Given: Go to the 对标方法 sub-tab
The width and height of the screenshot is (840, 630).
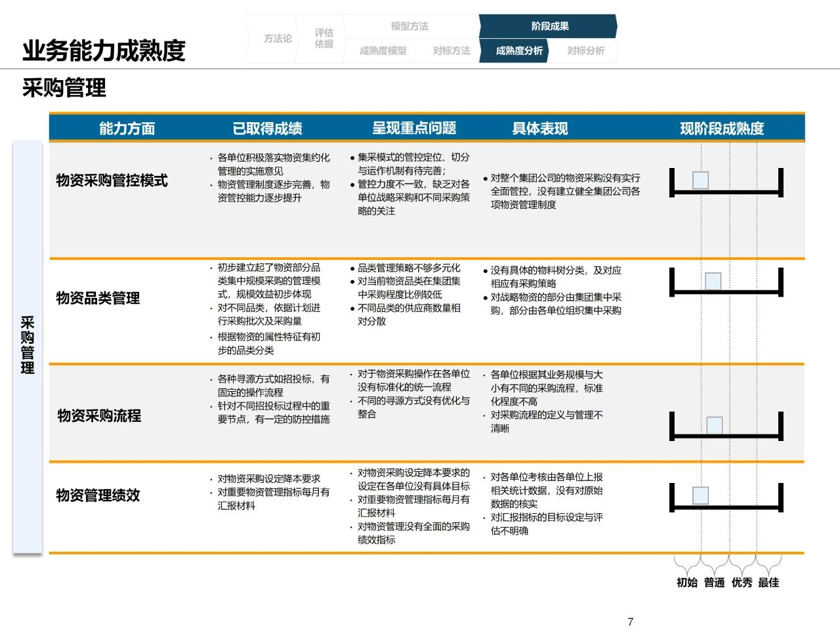Looking at the screenshot, I should coord(451,51).
